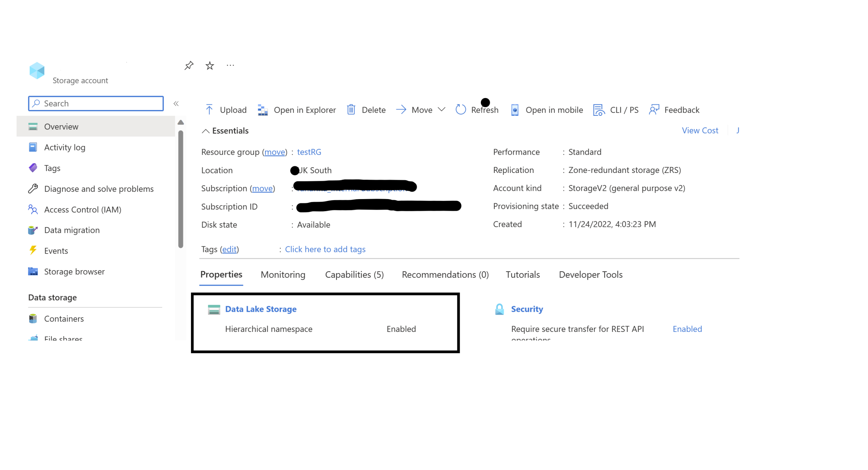The image size is (868, 470).
Task: Open Data Lake Storage heading link
Action: (261, 309)
